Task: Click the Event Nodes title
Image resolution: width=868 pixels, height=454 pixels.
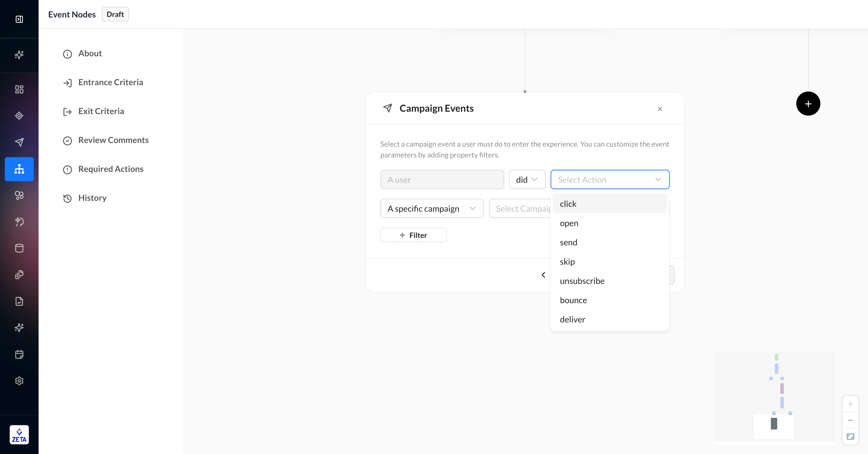Action: tap(72, 14)
